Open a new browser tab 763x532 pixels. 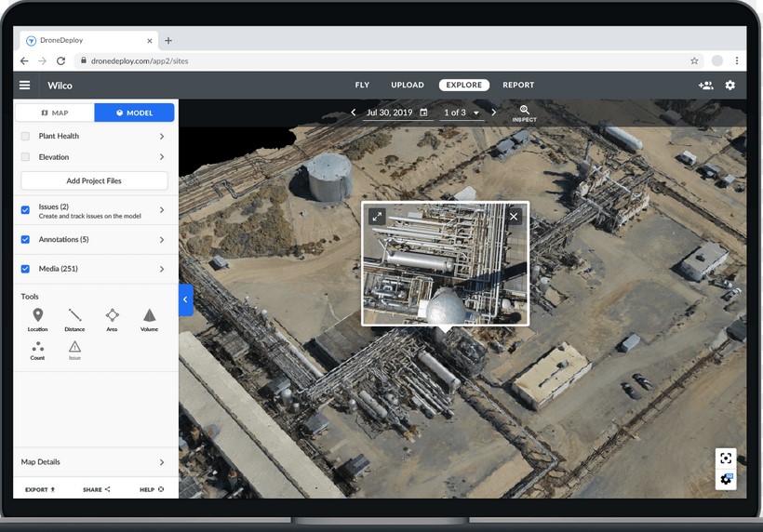pos(168,40)
